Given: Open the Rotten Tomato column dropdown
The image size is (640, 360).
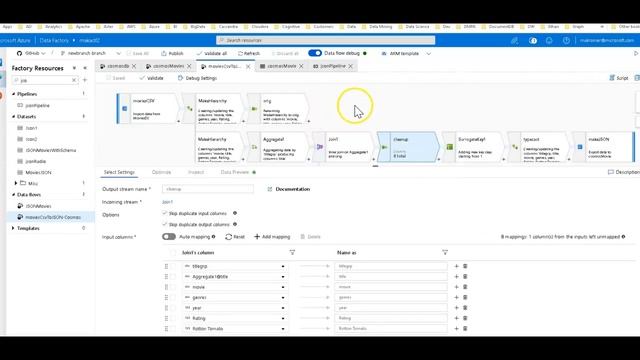Looking at the screenshot, I should pyautogui.click(x=283, y=329).
